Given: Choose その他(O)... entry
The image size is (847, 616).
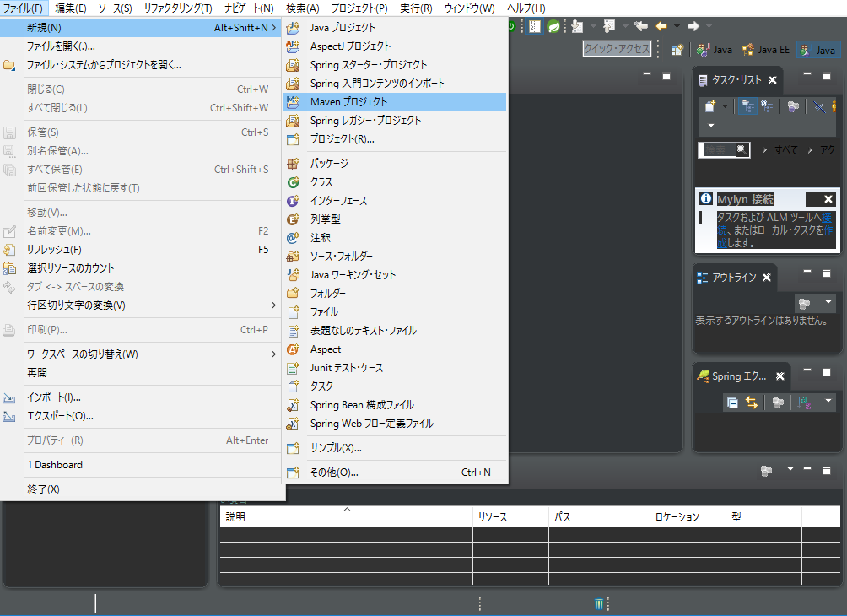Looking at the screenshot, I should tap(395, 473).
